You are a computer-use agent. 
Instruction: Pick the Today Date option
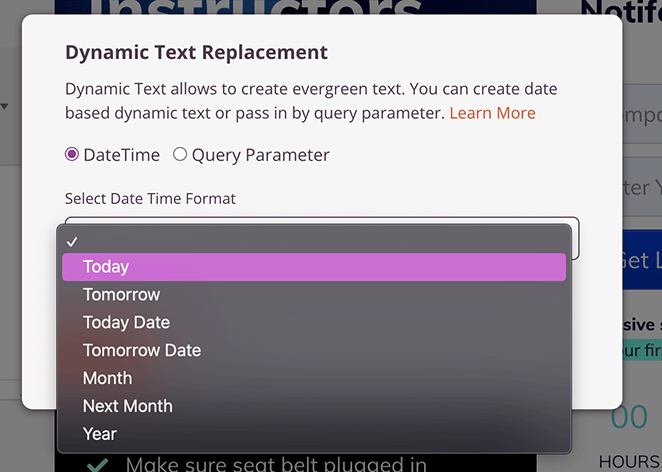tap(314, 323)
